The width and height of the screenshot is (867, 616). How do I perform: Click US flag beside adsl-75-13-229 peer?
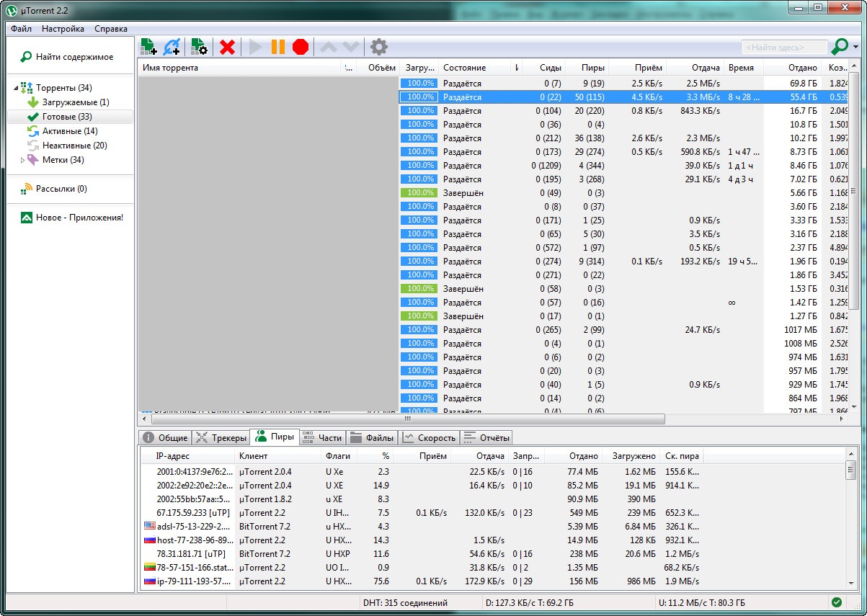click(x=149, y=527)
